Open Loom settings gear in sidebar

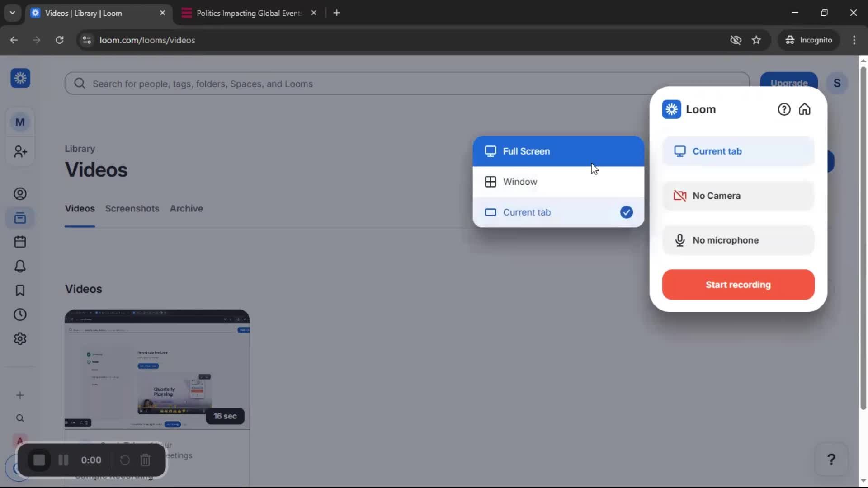[20, 338]
